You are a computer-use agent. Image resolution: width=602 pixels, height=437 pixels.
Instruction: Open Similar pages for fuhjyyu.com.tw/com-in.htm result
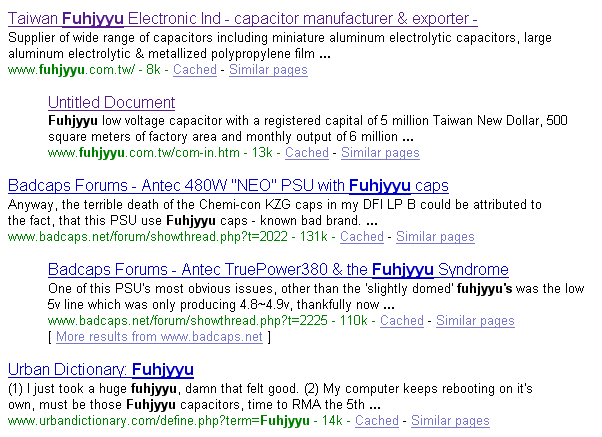(380, 152)
